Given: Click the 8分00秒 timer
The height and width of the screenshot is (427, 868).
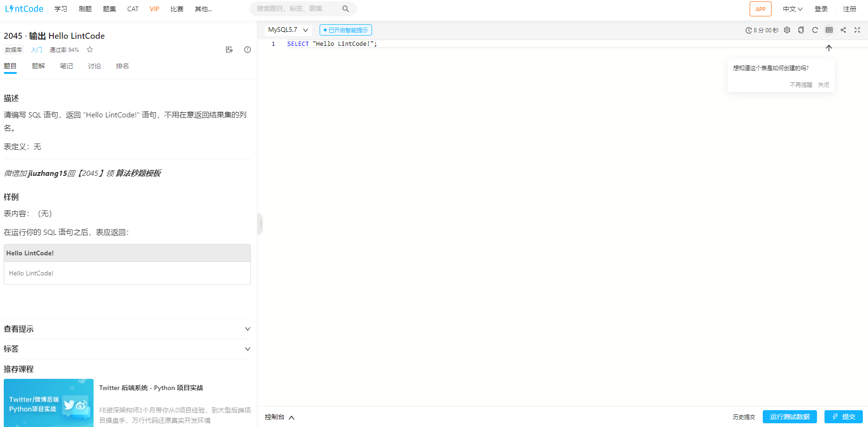Looking at the screenshot, I should coord(762,30).
